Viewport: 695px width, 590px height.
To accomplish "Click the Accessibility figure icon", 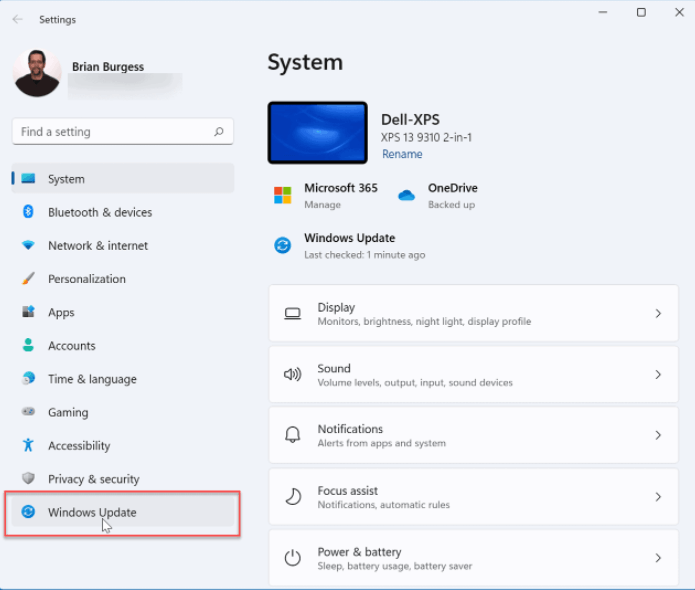I will pyautogui.click(x=28, y=445).
